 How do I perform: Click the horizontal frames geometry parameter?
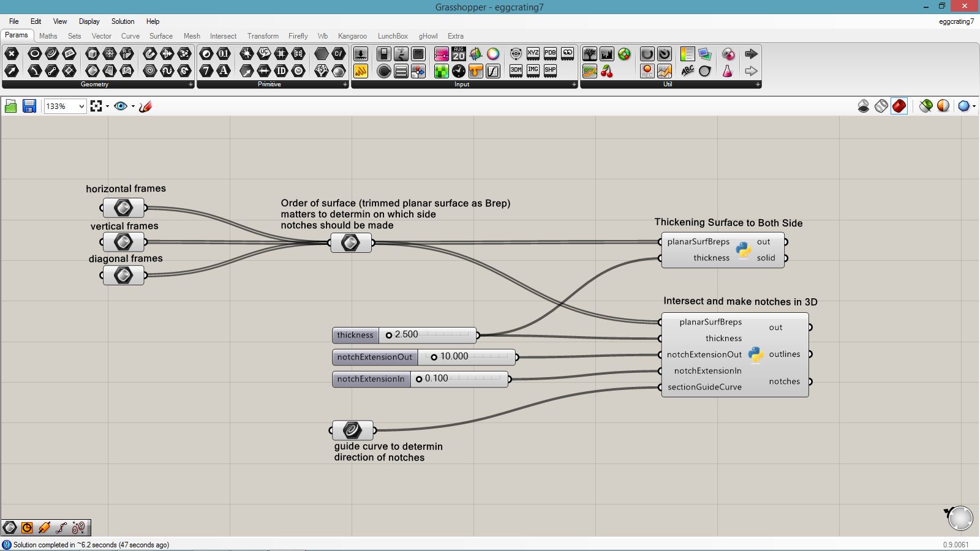click(123, 208)
